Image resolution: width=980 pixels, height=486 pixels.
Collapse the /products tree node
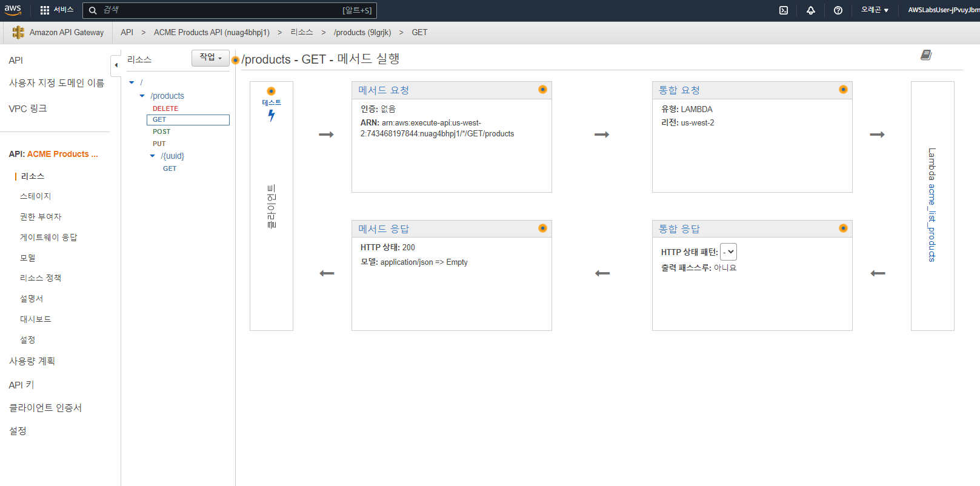142,96
